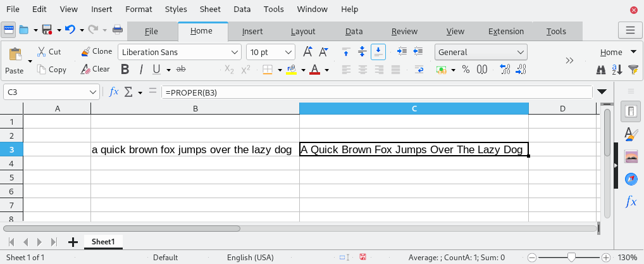Screen dimensions: 644x264
Task: Click the zoom slider handle
Action: point(571,258)
